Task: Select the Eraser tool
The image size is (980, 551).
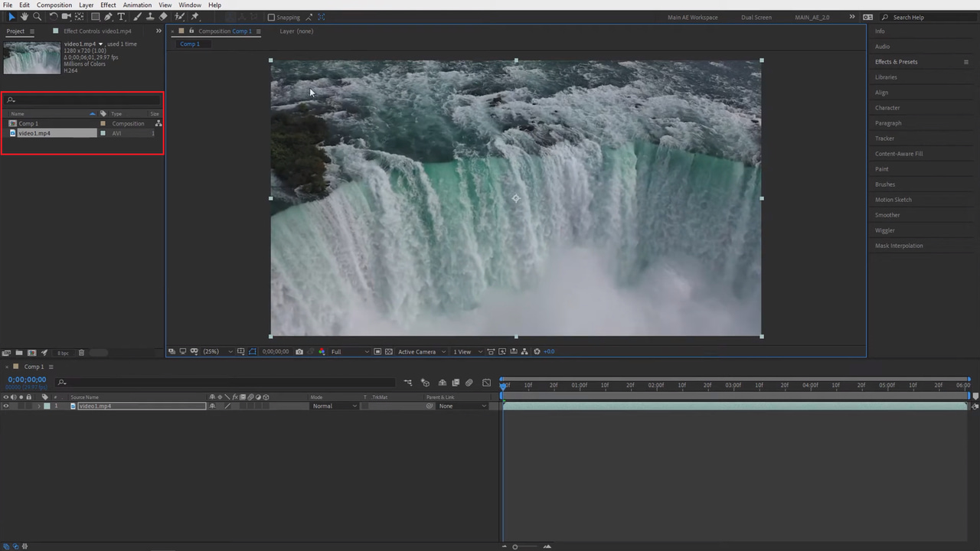Action: click(x=163, y=17)
